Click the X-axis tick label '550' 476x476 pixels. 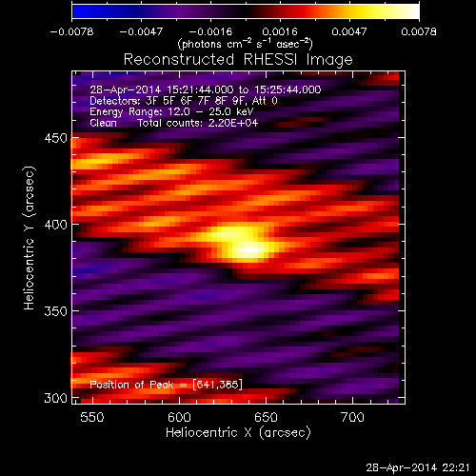[x=92, y=417]
